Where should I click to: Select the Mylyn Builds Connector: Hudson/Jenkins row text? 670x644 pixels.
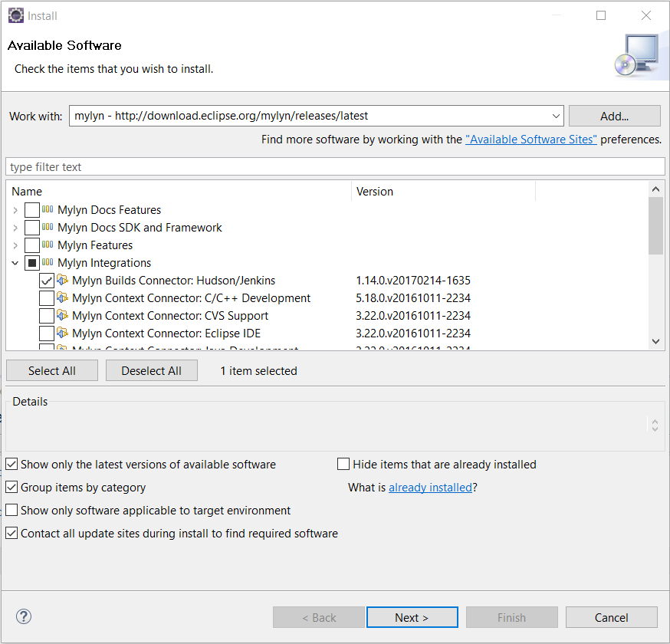coord(173,281)
